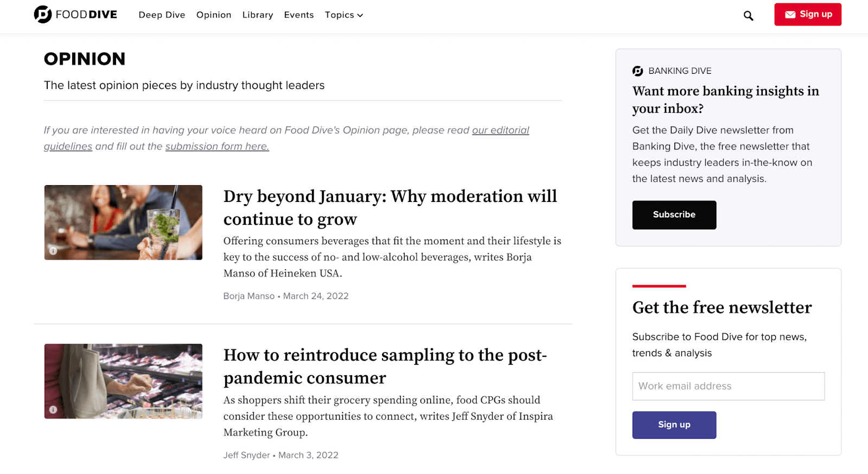Screen dimensions: 868x474
Task: Open the Library nav item
Action: 258,15
